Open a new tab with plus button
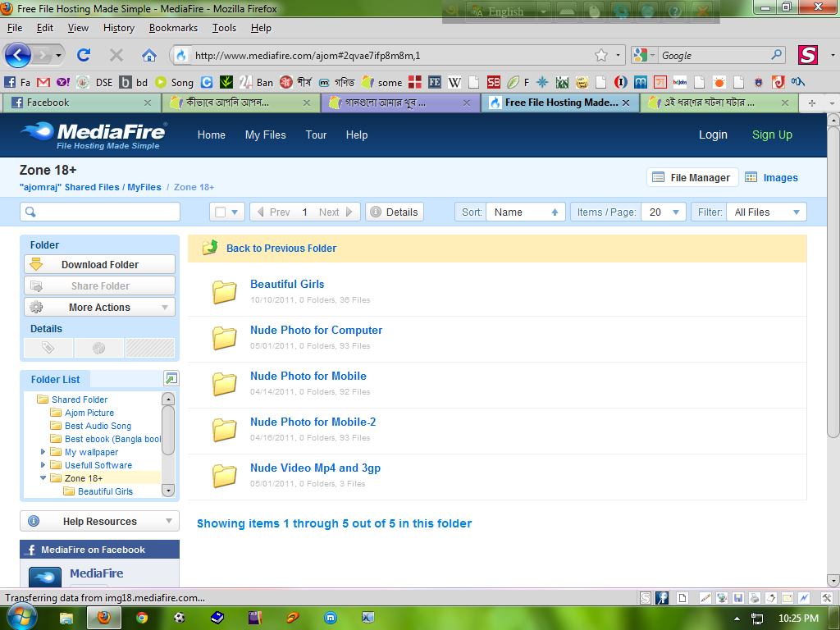This screenshot has height=630, width=840. tap(812, 103)
